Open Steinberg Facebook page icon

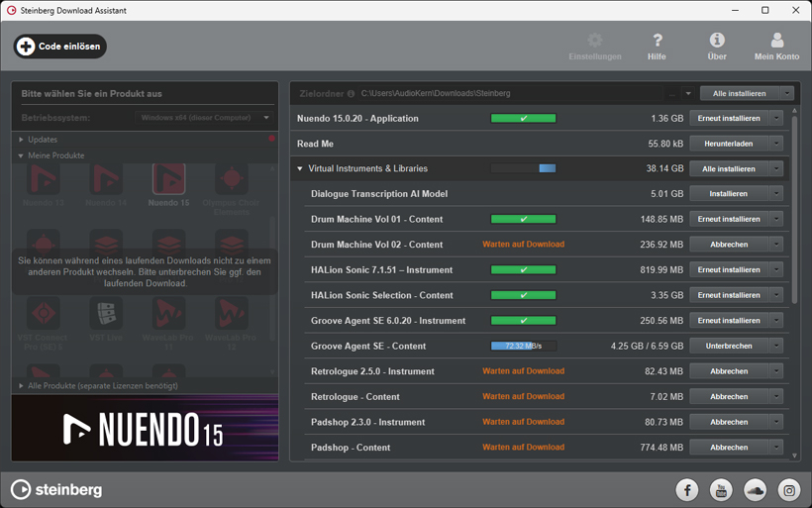pyautogui.click(x=687, y=490)
